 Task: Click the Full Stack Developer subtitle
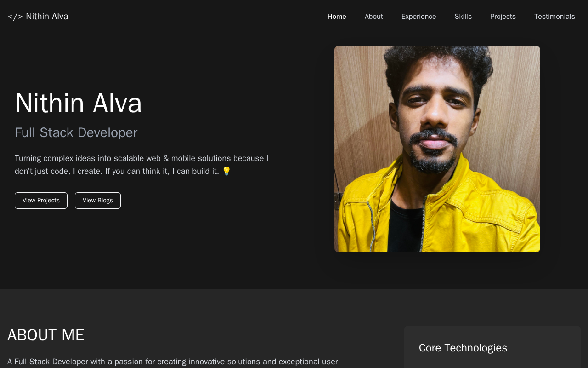click(76, 132)
